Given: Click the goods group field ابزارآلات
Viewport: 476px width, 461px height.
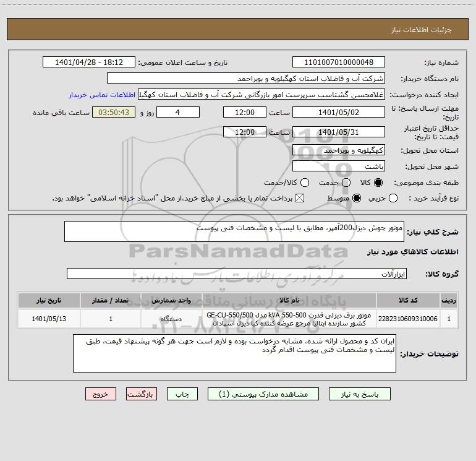Looking at the screenshot, I should click(x=237, y=274).
